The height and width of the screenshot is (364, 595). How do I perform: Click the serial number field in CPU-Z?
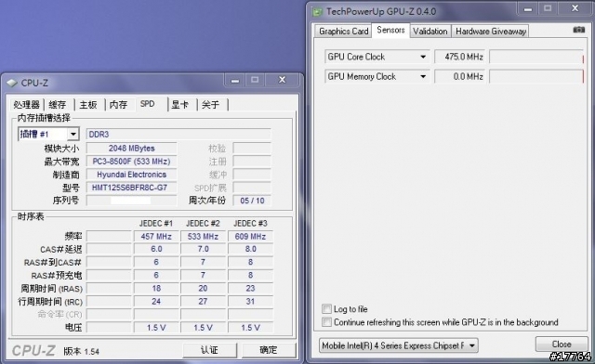[x=131, y=201]
